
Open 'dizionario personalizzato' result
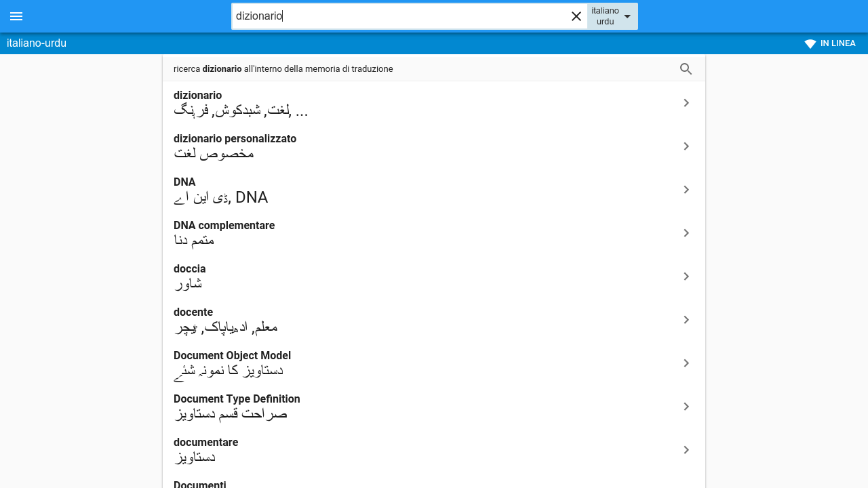point(434,146)
